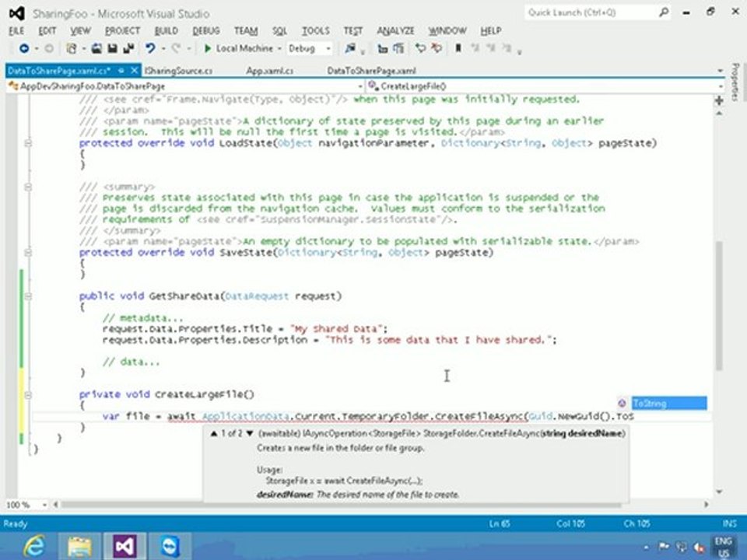The image size is (747, 560).
Task: Click the red-crossed arrow icon in the toolbar
Action: coord(437,48)
